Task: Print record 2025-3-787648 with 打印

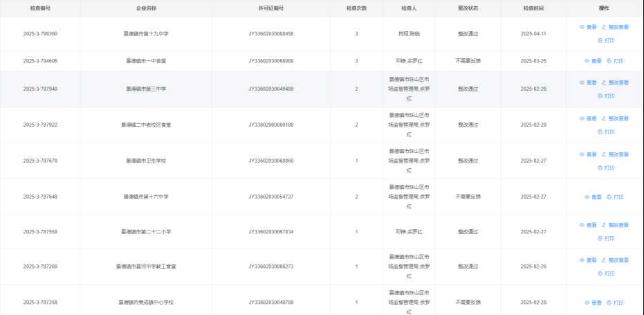Action: point(615,197)
